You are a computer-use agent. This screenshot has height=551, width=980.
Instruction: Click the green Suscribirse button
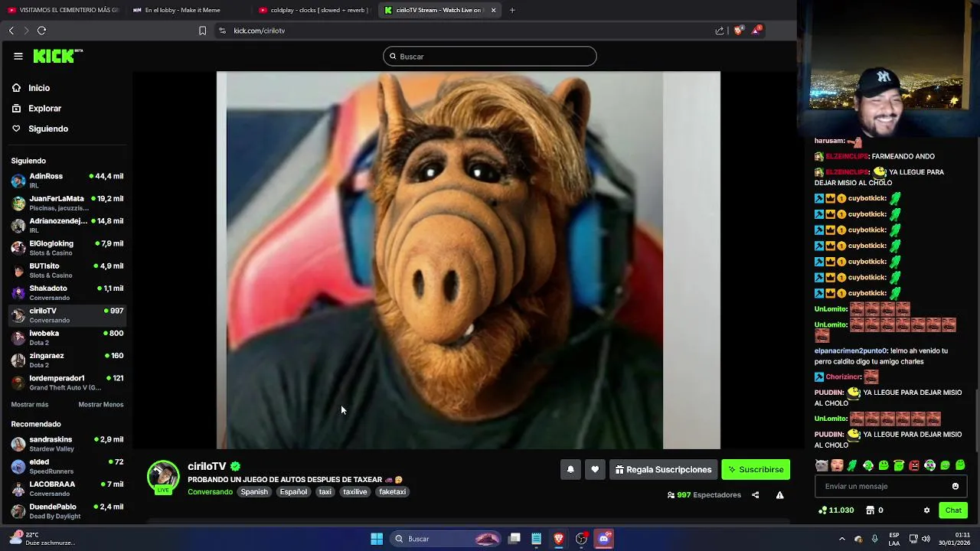coord(756,470)
